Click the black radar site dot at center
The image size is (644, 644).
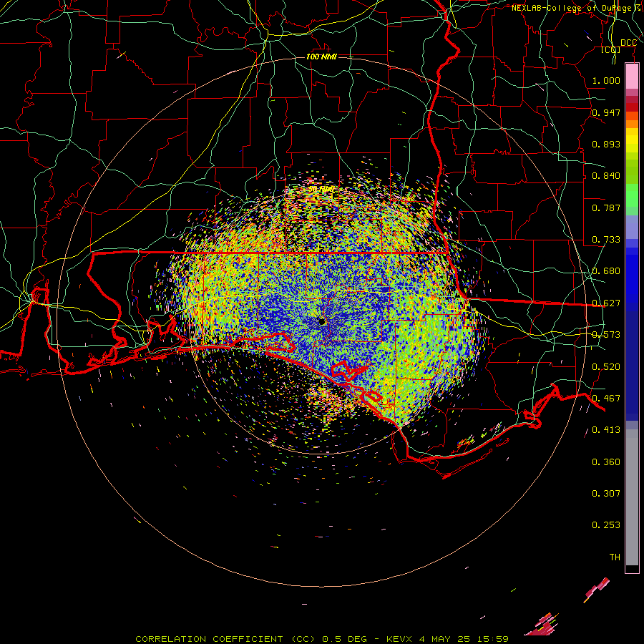(x=322, y=321)
